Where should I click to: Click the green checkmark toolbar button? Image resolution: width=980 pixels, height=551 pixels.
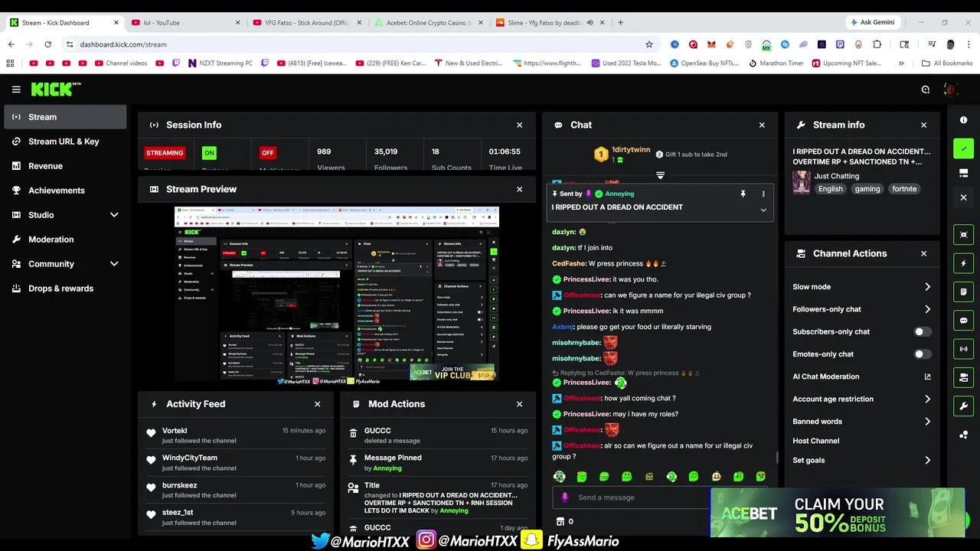pos(963,148)
